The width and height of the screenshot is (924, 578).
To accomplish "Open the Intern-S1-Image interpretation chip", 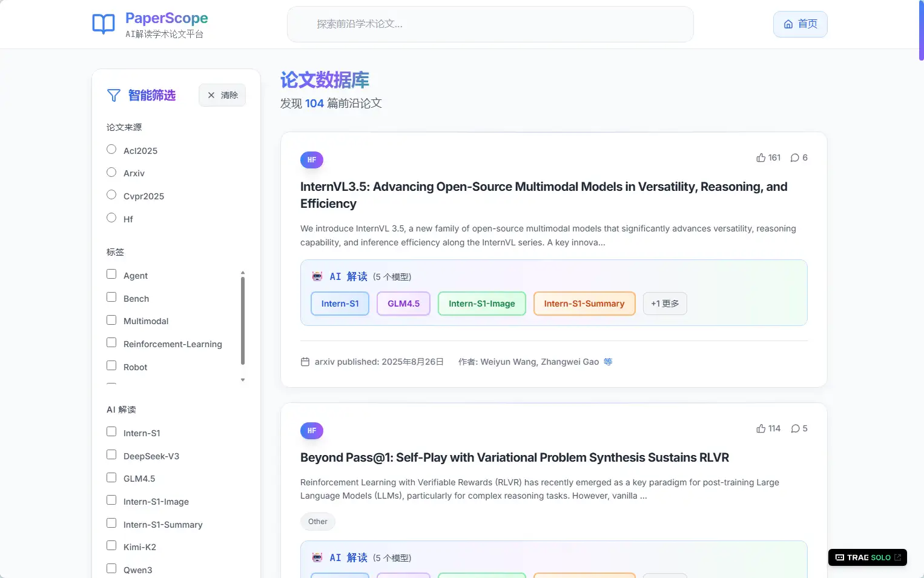I will pos(482,304).
